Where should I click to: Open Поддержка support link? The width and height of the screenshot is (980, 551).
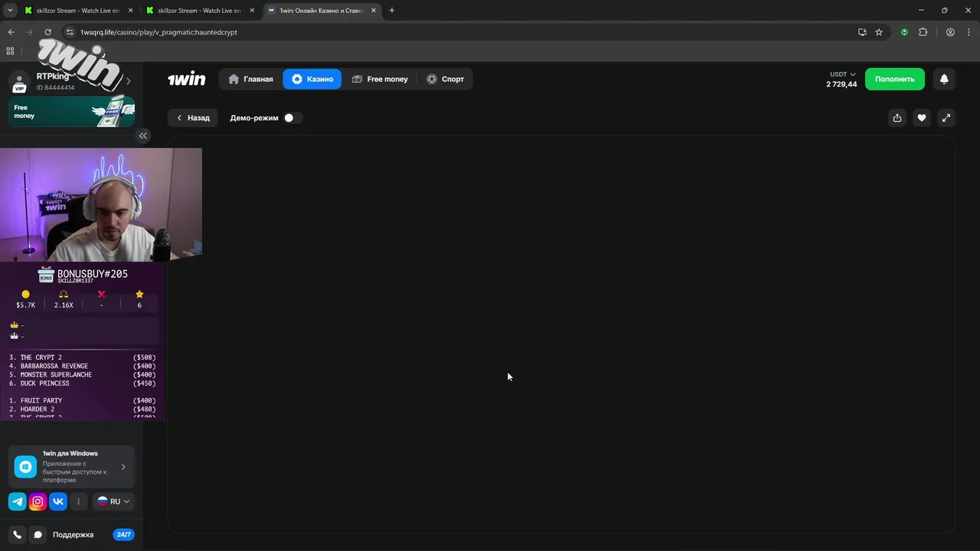coord(73,535)
